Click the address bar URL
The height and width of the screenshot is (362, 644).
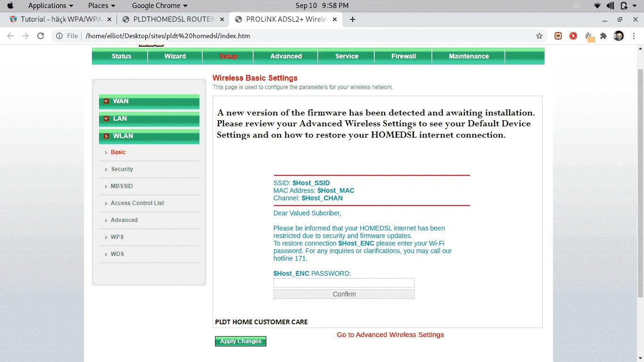point(168,36)
